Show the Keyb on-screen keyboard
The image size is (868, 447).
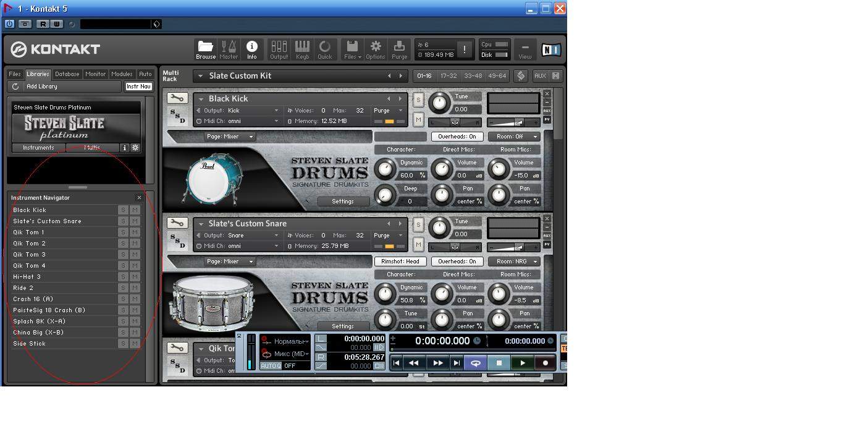tap(302, 49)
